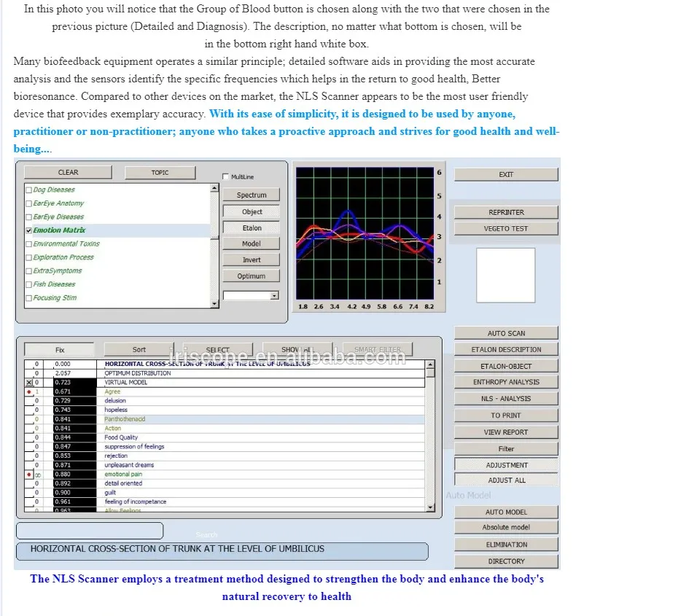Click the Filter button

coord(506,449)
